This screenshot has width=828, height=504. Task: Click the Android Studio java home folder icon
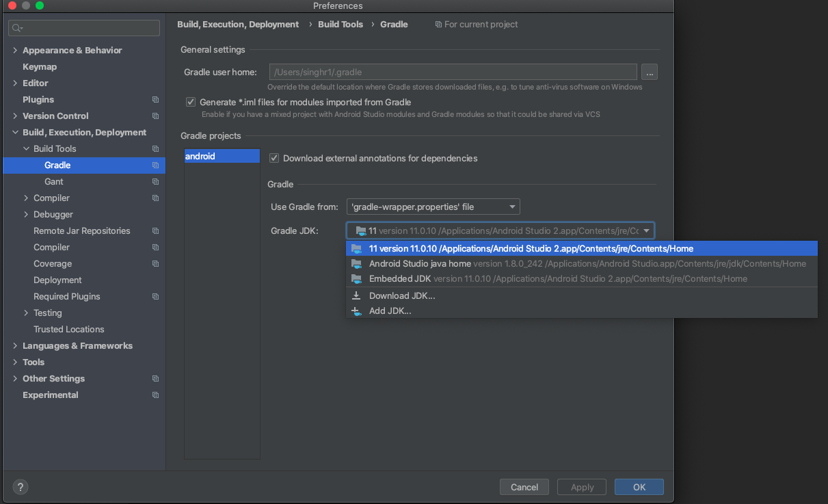coord(356,264)
